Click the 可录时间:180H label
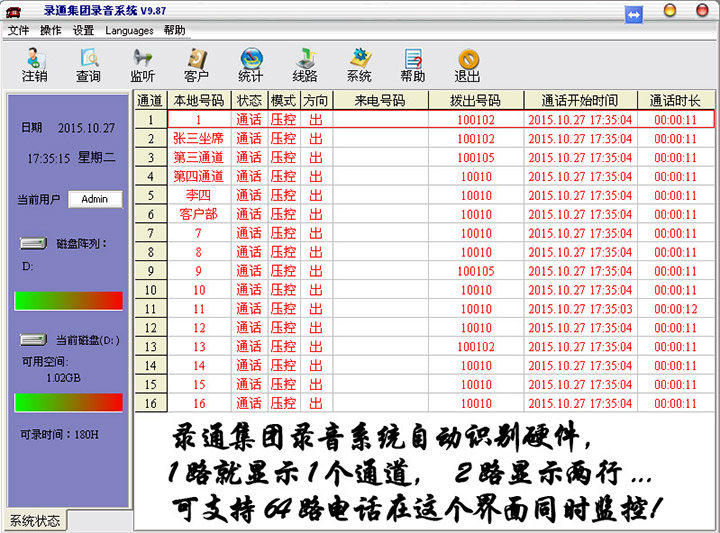720x533 pixels. (60, 434)
